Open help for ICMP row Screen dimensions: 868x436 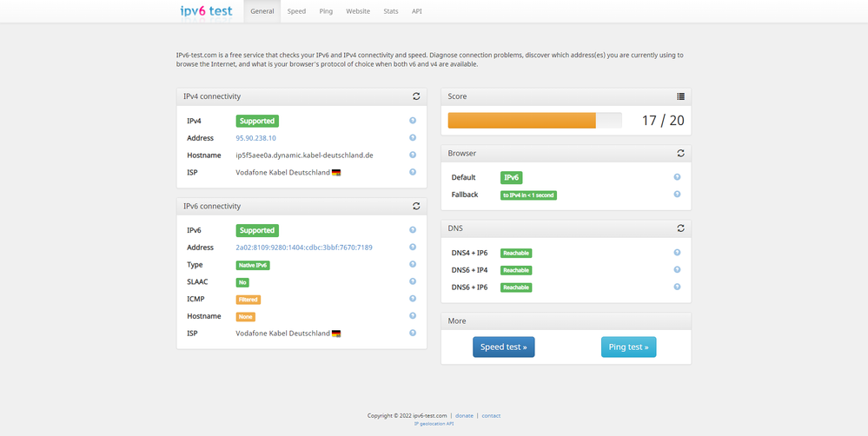tap(413, 299)
